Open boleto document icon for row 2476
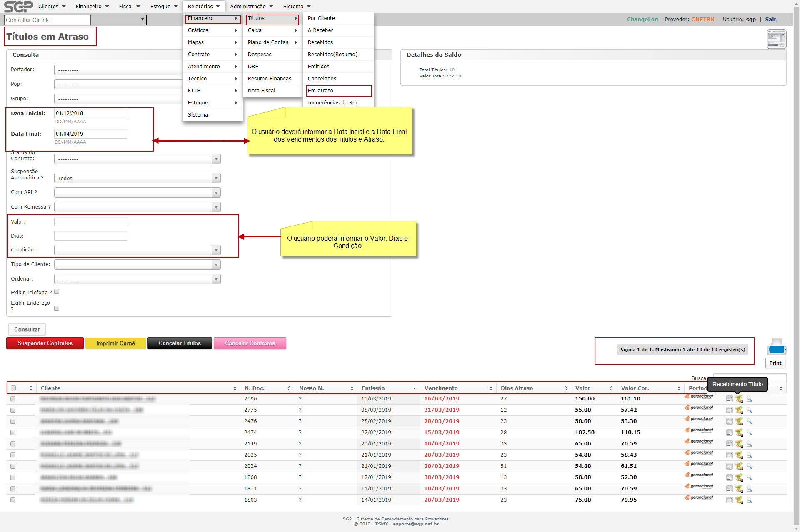 729,421
